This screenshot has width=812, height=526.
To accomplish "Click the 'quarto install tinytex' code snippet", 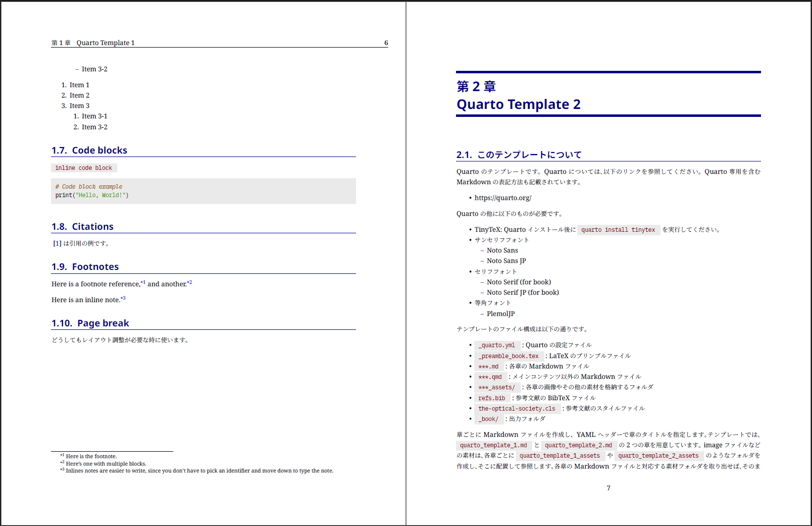I will pos(618,230).
